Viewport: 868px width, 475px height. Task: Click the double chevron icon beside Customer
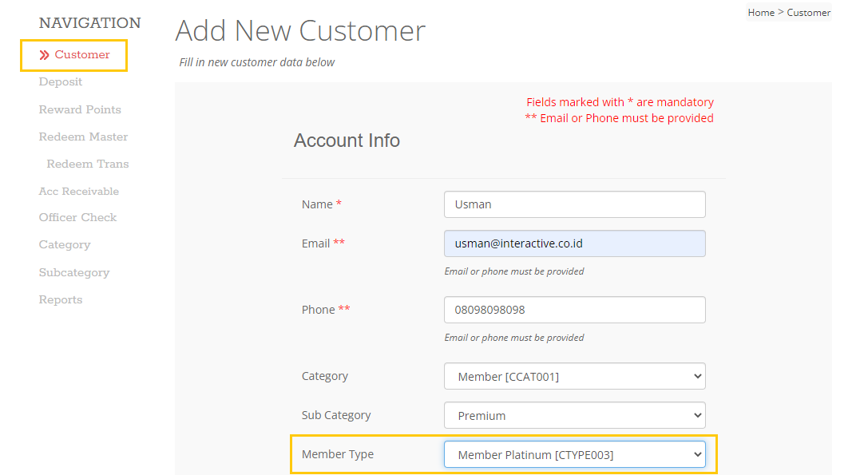45,55
